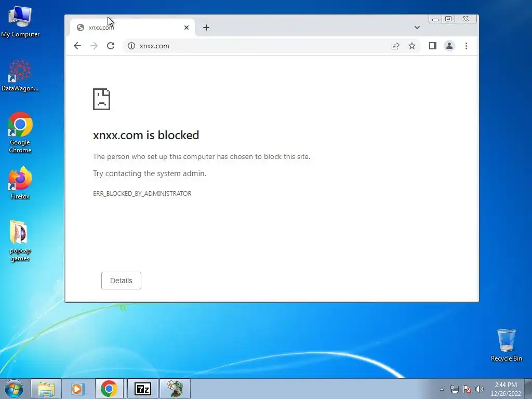Show hidden tray icons arrow
The image size is (532, 399).
(x=442, y=389)
